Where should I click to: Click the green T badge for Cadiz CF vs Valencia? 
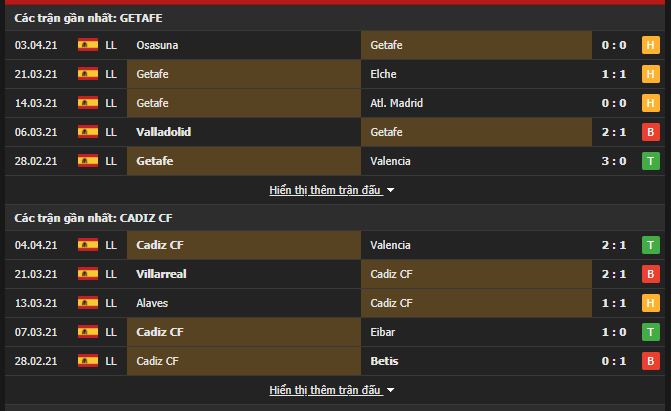click(650, 245)
